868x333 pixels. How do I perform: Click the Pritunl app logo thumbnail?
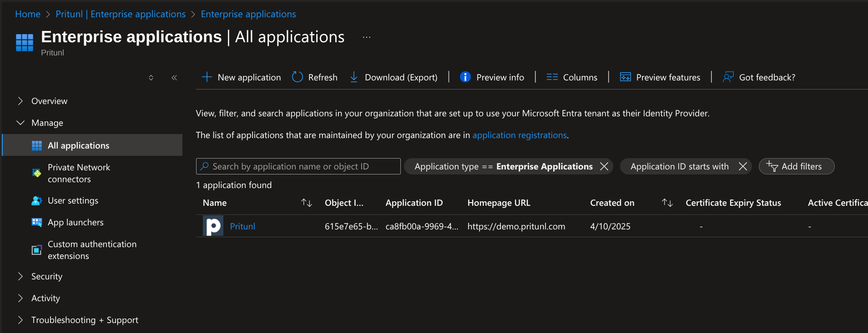coord(213,226)
